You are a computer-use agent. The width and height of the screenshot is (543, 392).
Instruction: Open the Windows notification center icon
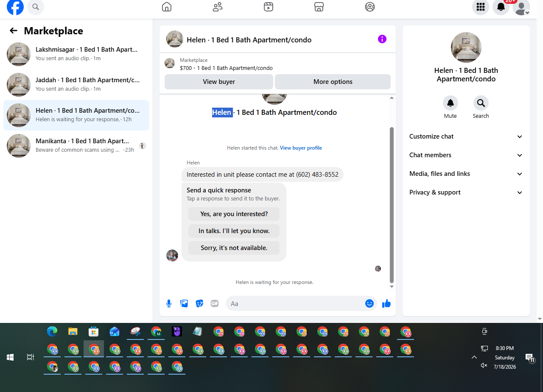[529, 358]
